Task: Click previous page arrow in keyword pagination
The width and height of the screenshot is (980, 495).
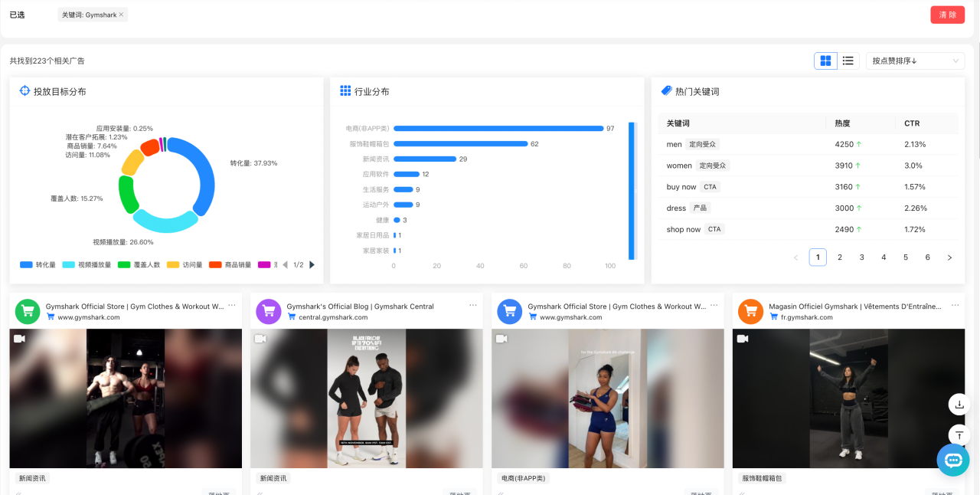Action: (795, 257)
